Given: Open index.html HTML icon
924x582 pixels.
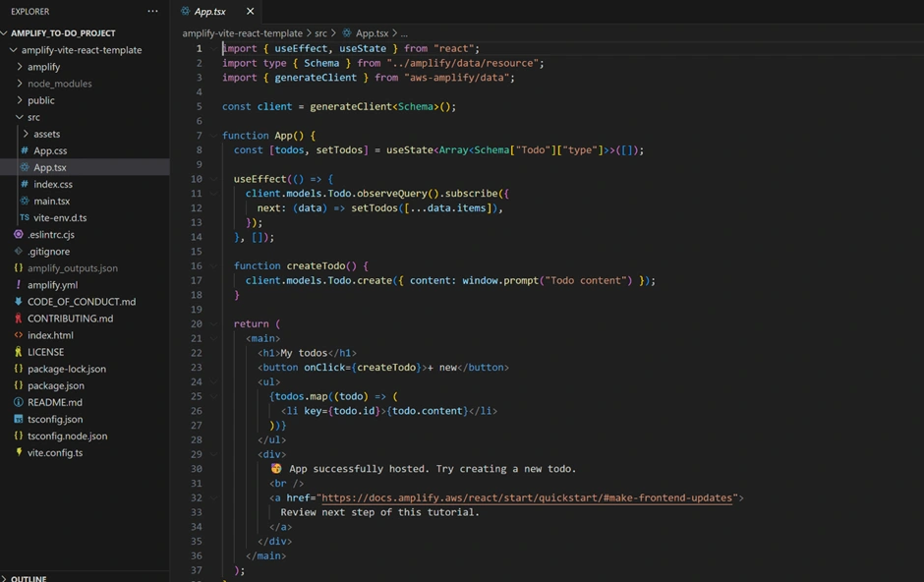Looking at the screenshot, I should [x=19, y=335].
